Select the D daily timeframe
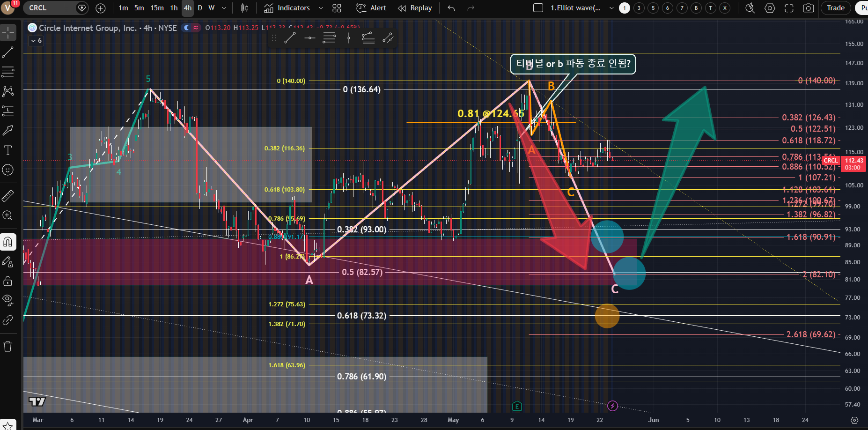The width and height of the screenshot is (868, 430). (x=200, y=8)
